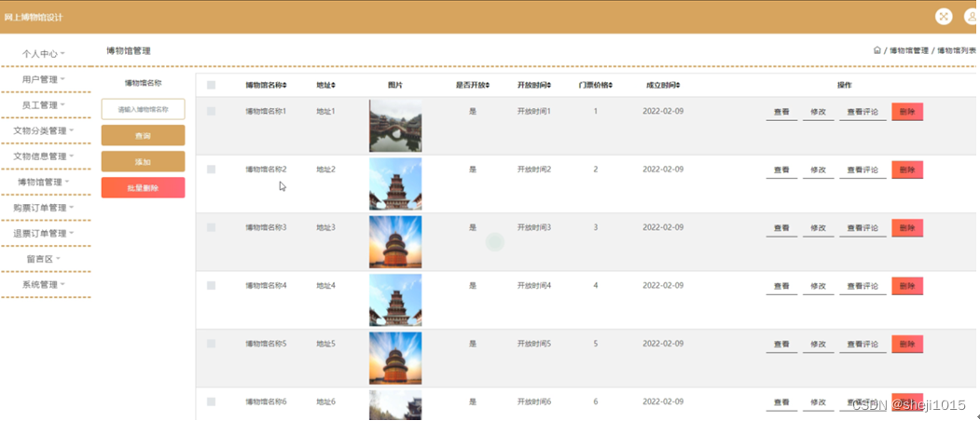View details (查看) for 博物馆名称1

click(x=781, y=112)
